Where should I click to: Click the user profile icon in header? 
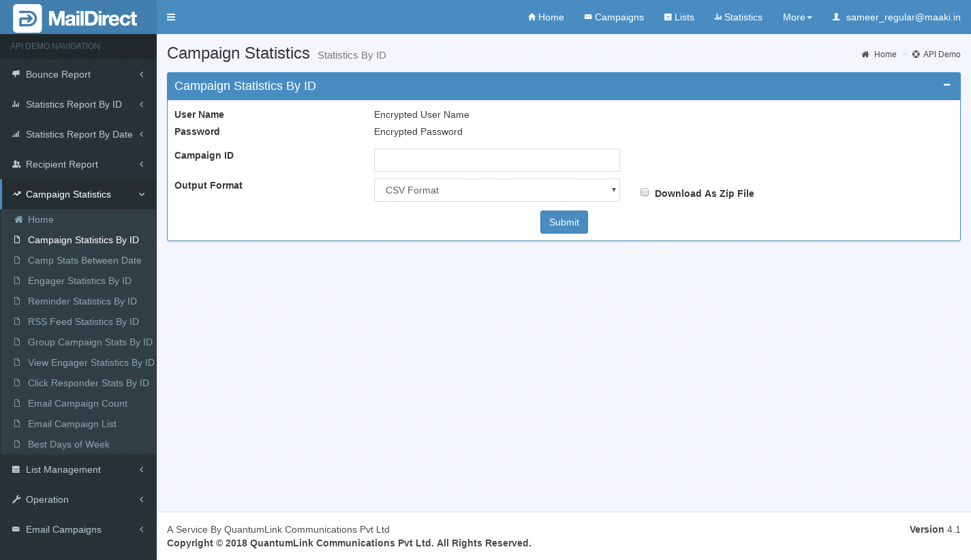tap(836, 17)
